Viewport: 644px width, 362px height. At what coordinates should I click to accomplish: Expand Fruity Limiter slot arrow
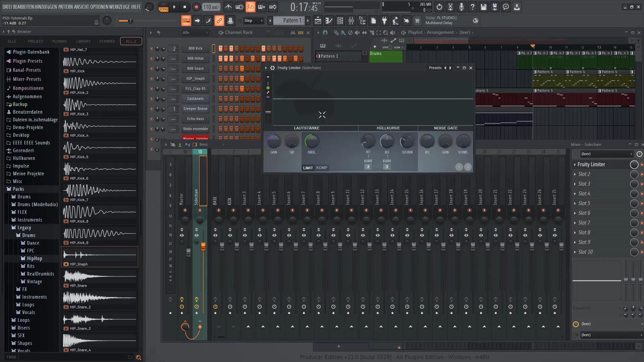[575, 165]
